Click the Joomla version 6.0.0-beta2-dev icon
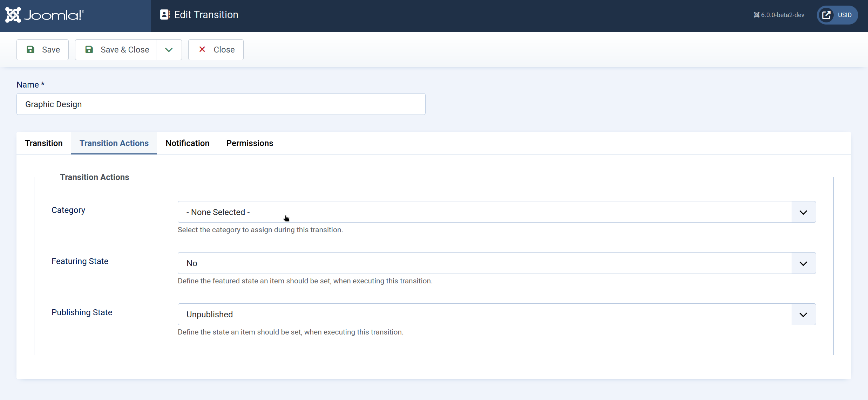Screen dimensions: 868x400 [x=757, y=15]
